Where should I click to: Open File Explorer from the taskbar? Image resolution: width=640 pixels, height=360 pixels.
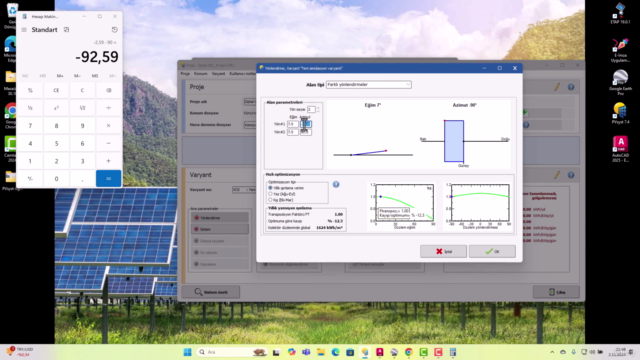(x=321, y=352)
